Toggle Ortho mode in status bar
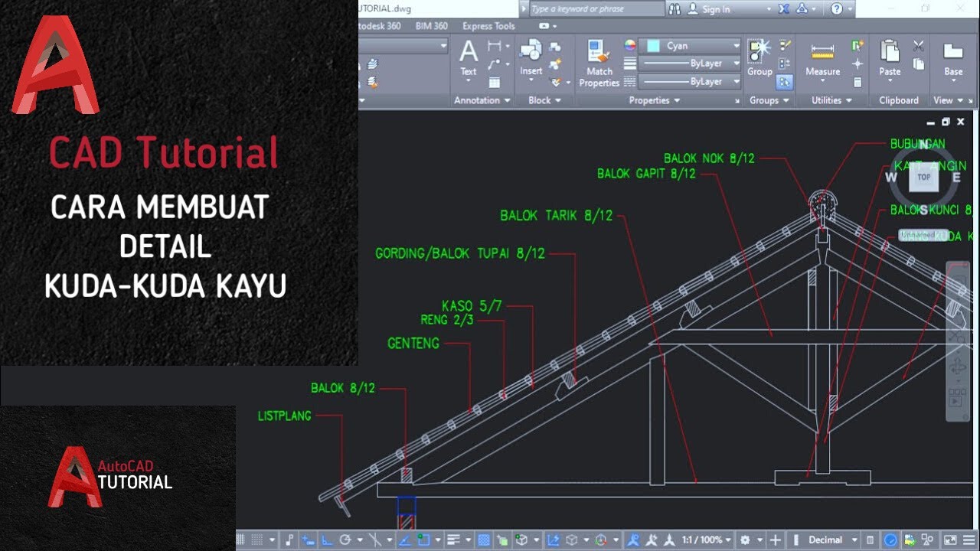980x551 pixels. click(x=326, y=540)
